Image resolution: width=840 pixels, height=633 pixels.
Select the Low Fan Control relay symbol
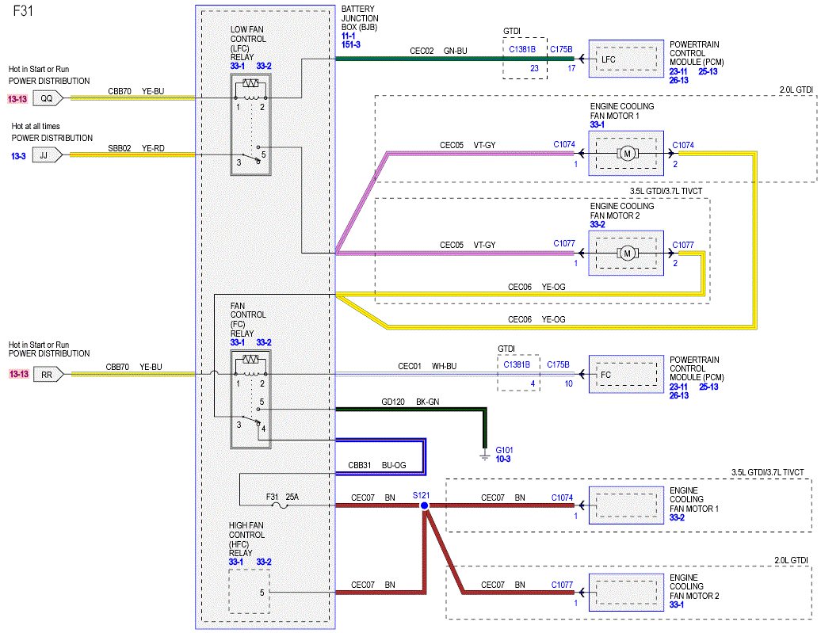click(250, 124)
